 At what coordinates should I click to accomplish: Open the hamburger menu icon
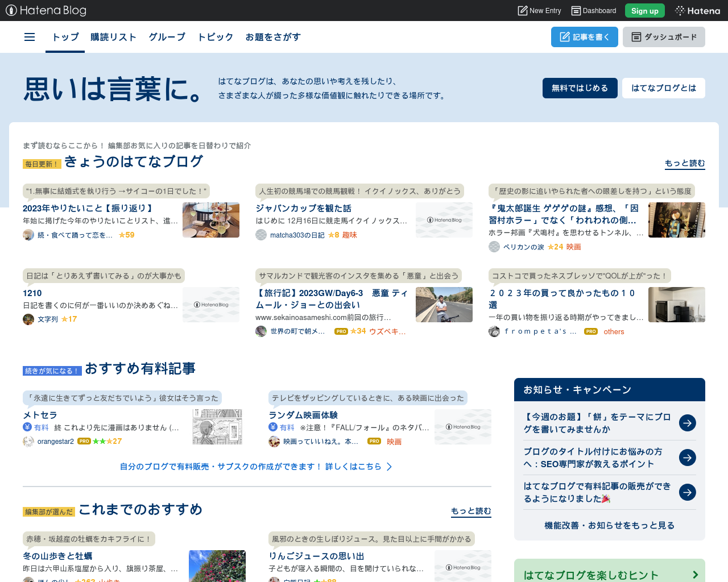click(x=30, y=37)
